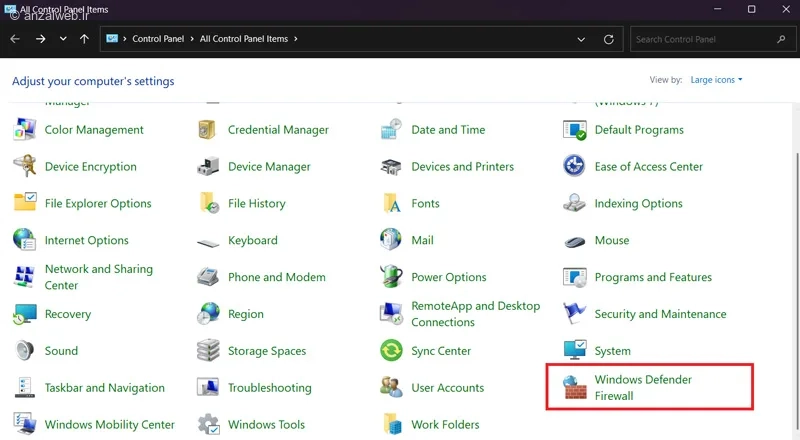Screen dimensions: 800x440
Task: Open the Windows Tools gear icon
Action: [x=208, y=424]
